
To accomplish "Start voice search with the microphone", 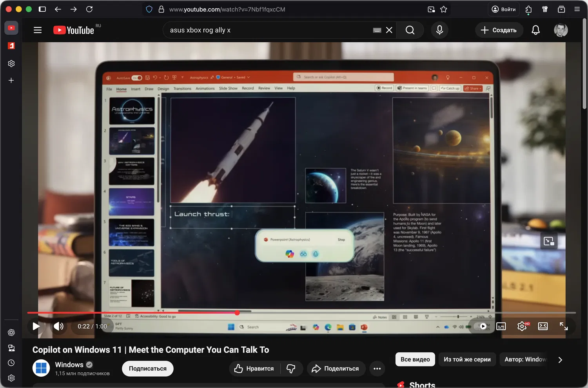I will point(440,30).
